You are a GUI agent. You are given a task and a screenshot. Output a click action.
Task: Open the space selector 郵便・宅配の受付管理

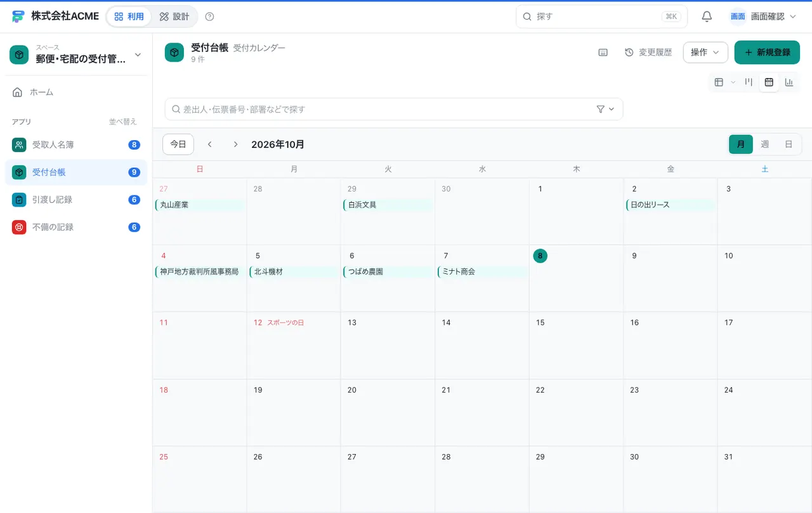coord(76,55)
